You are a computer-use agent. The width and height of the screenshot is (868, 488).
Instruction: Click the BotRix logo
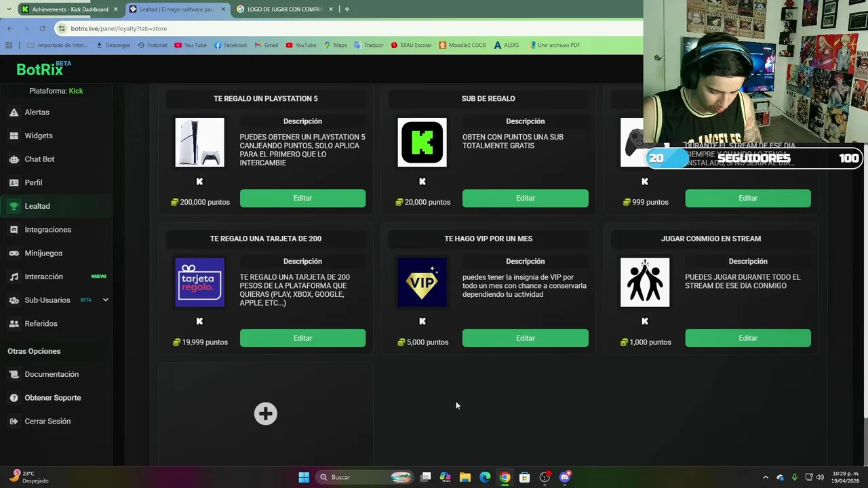pyautogui.click(x=43, y=69)
